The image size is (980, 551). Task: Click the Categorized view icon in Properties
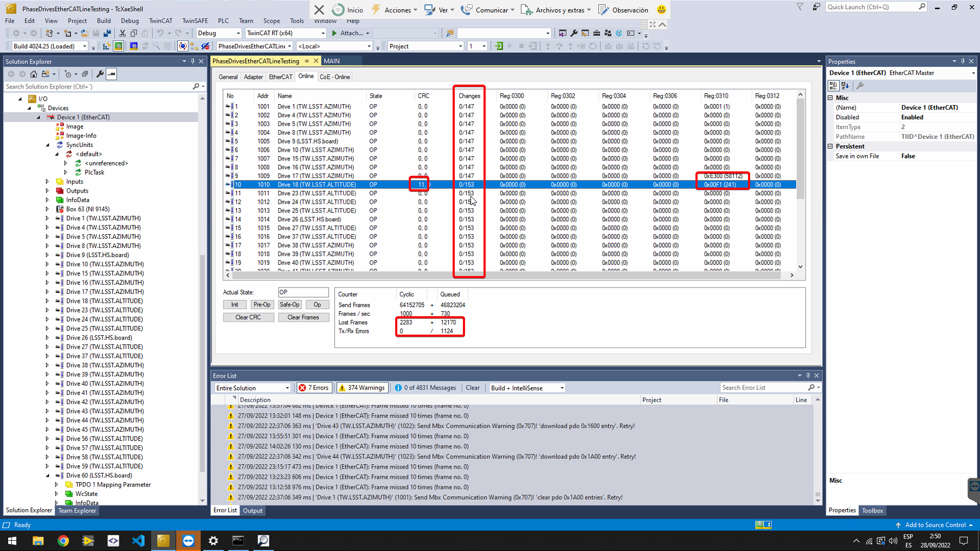pyautogui.click(x=834, y=86)
